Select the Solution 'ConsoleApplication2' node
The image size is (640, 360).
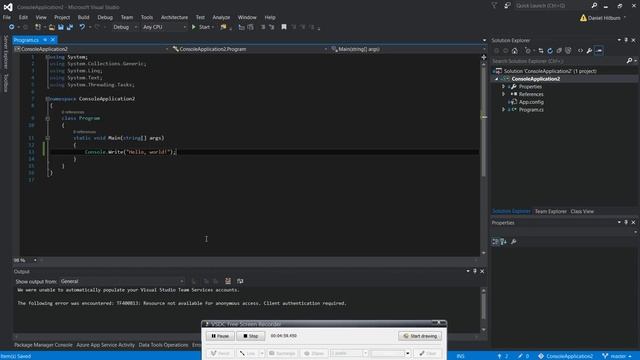coord(550,71)
